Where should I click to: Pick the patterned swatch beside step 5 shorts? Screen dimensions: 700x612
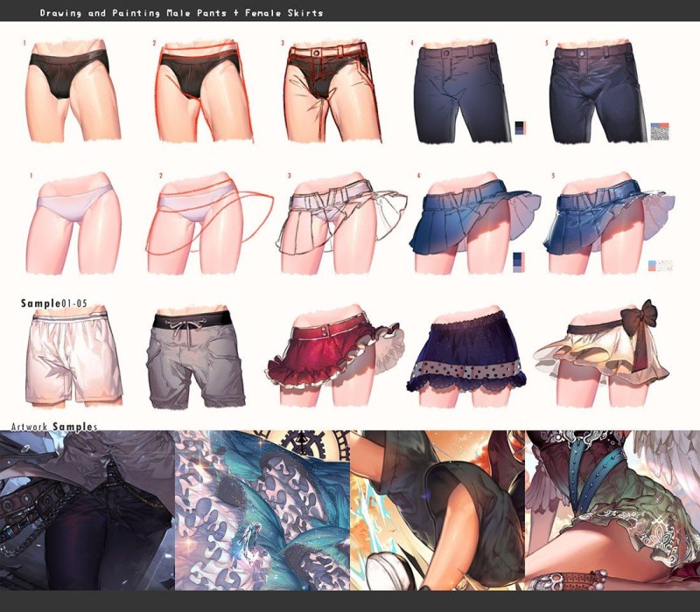pos(661,131)
